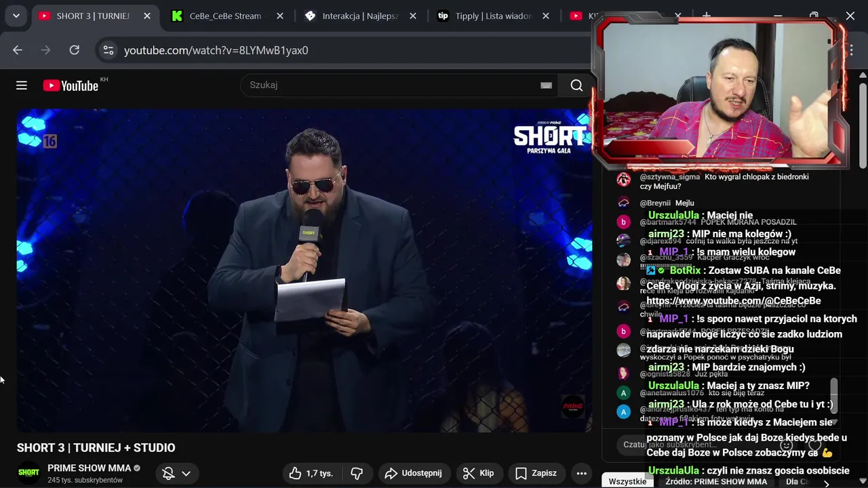
Task: Go to the YouTube home logo
Action: 71,85
